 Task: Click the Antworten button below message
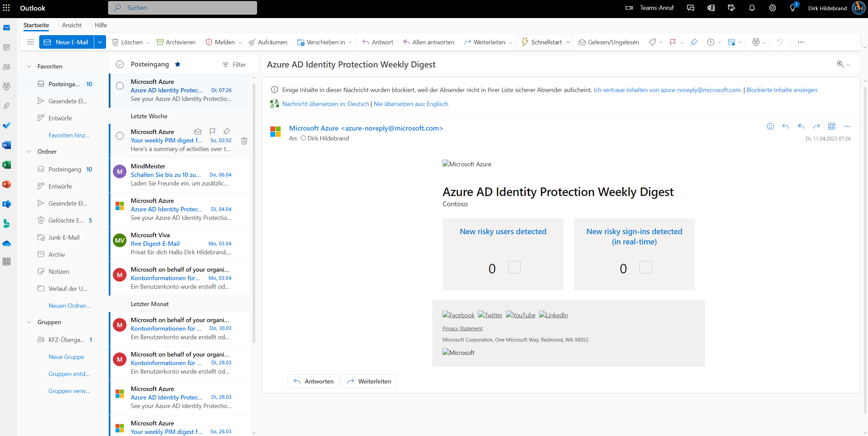pos(313,381)
